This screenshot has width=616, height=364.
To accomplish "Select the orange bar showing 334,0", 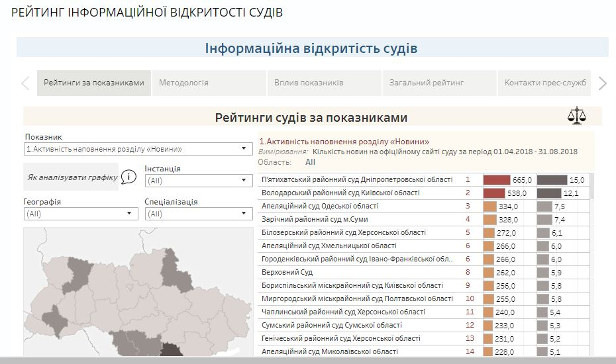I will [489, 206].
